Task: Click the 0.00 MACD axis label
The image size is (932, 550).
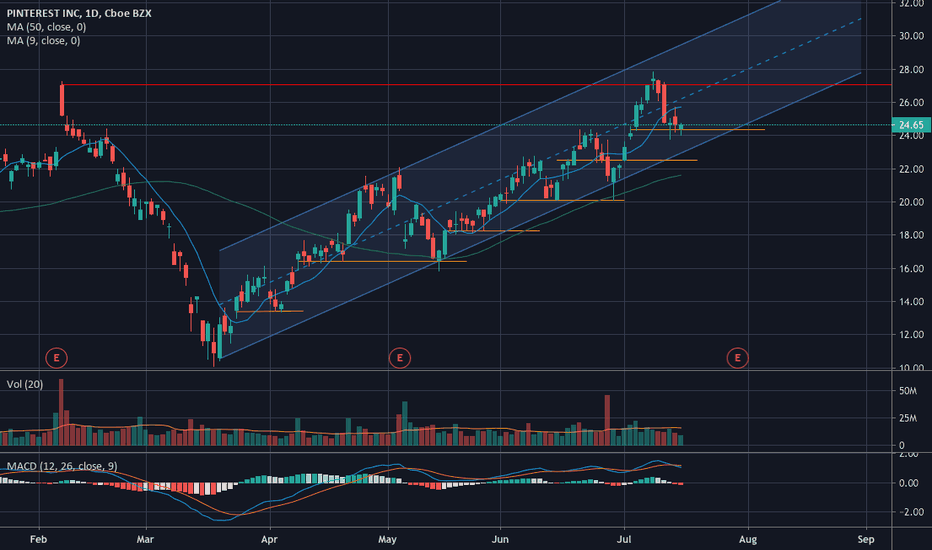Action: pos(909,483)
